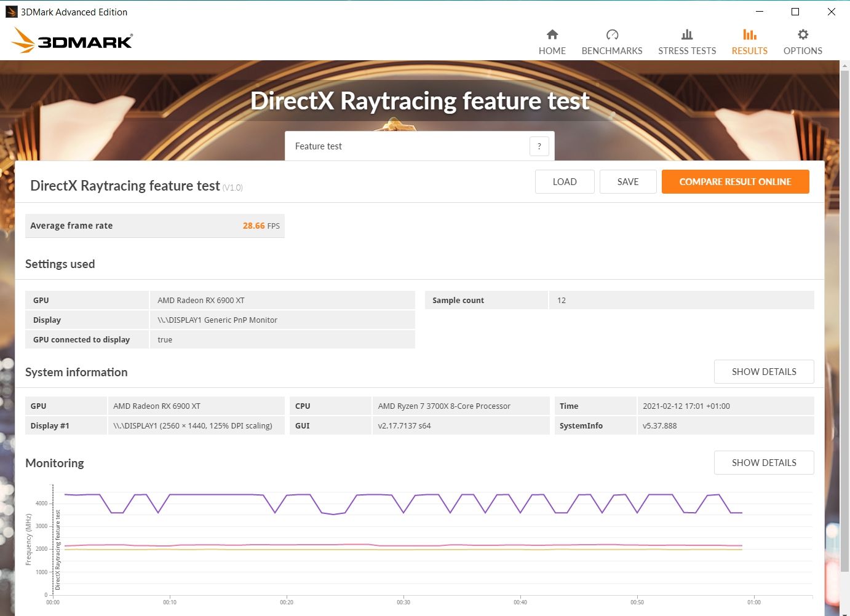Click the 'DirectX Raytracing feature test' result heading
The height and width of the screenshot is (616, 850).
click(125, 186)
